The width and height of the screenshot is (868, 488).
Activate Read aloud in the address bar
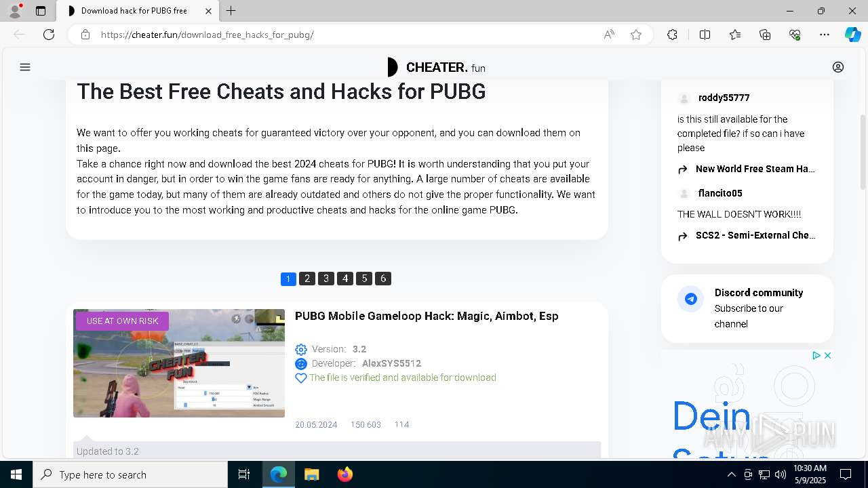[609, 35]
